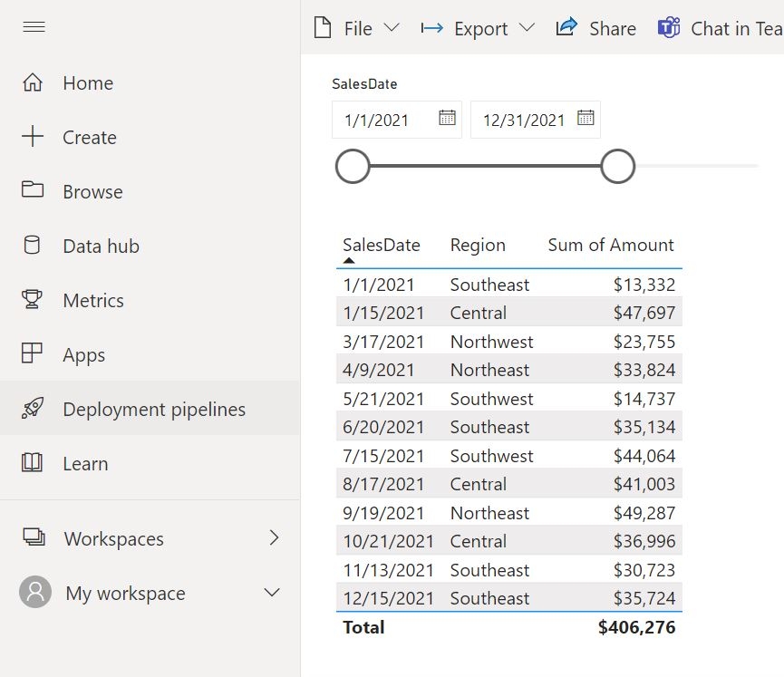
Task: Select the Learn menu item
Action: click(34, 463)
